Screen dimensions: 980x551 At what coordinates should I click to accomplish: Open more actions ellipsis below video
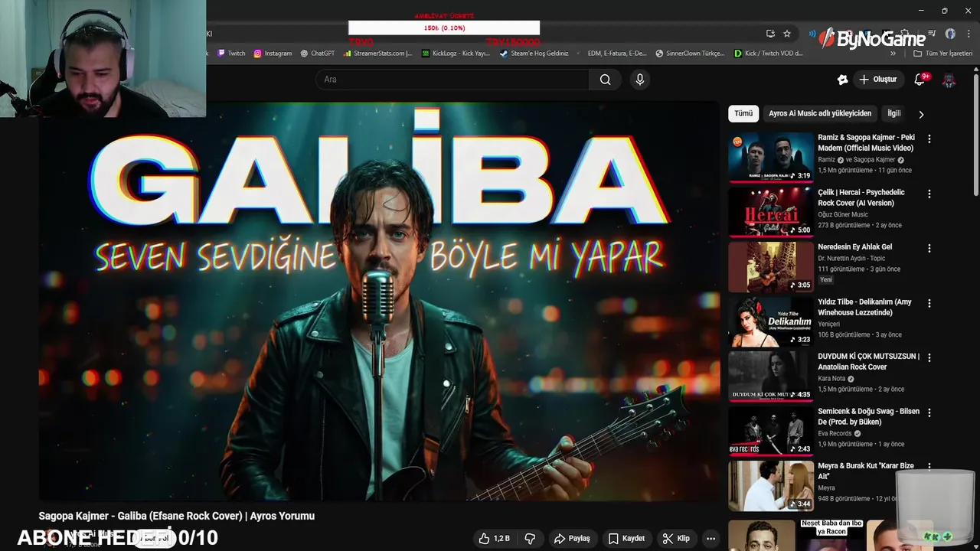pos(711,539)
